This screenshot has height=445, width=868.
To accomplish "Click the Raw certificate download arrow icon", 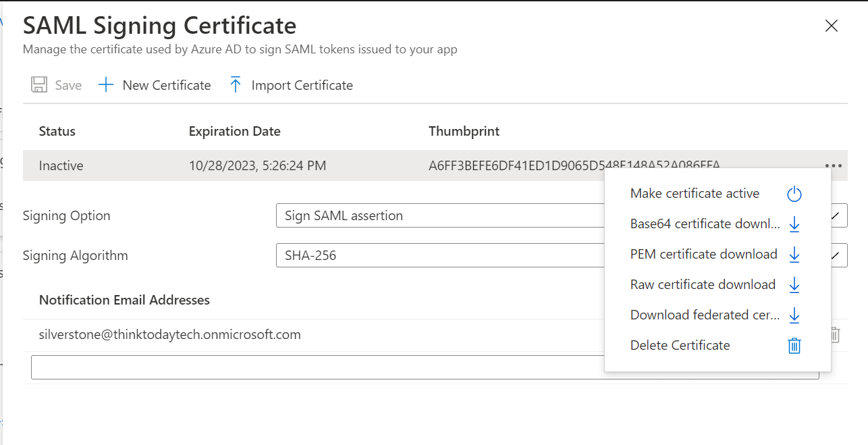I will point(794,285).
